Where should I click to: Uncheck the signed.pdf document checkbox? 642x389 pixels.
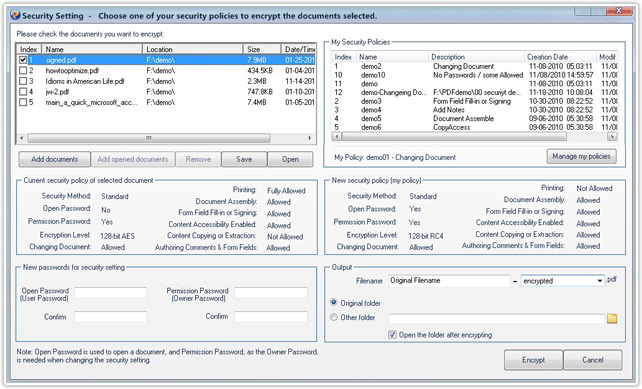23,60
